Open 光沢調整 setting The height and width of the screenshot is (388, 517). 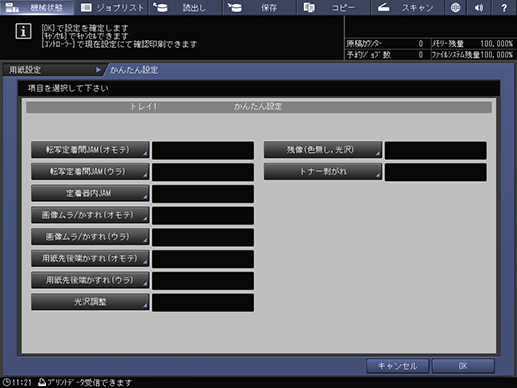tap(90, 302)
